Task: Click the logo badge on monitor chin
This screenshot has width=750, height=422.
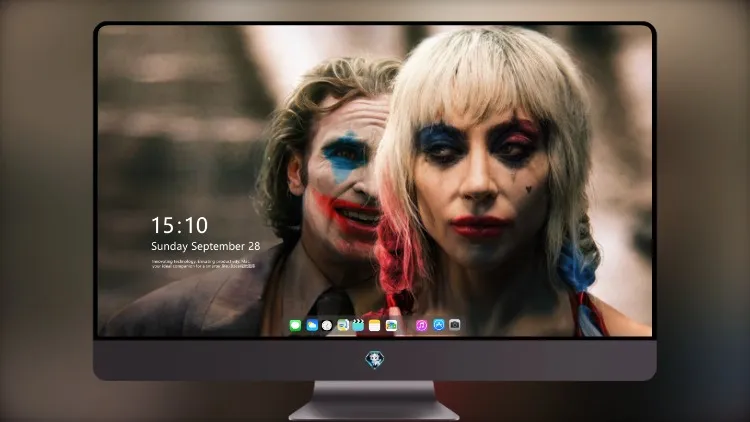Action: (x=375, y=359)
